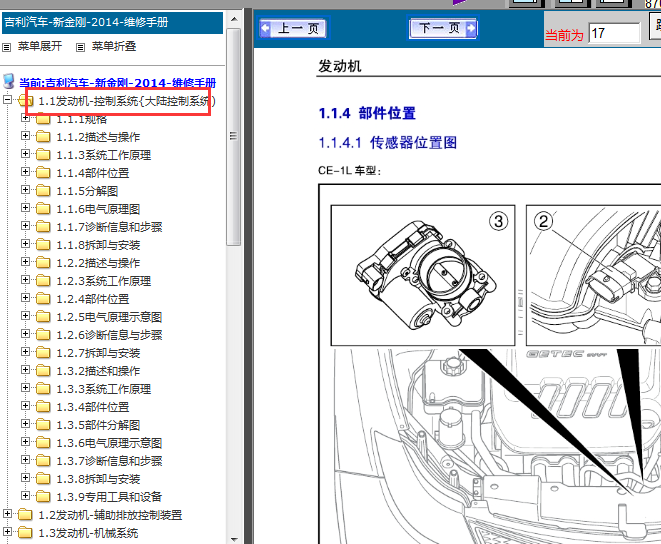The image size is (661, 544).
Task: Click the sidebar vertical scrollbar thumb
Action: (234, 137)
